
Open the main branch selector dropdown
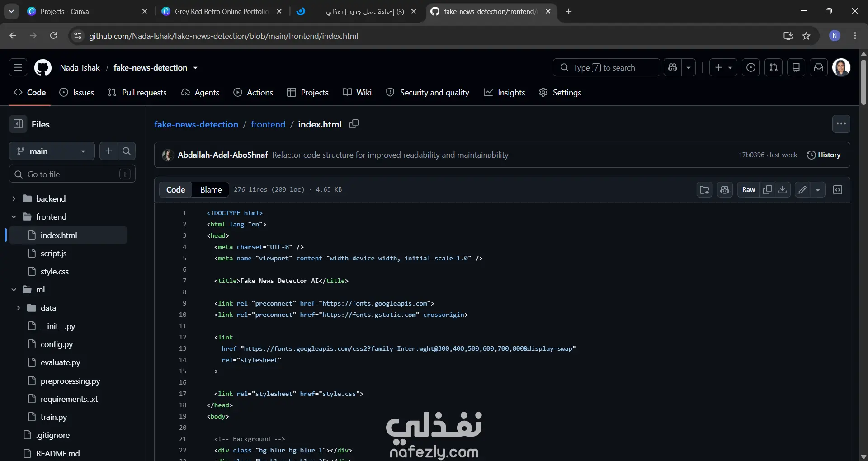click(52, 151)
